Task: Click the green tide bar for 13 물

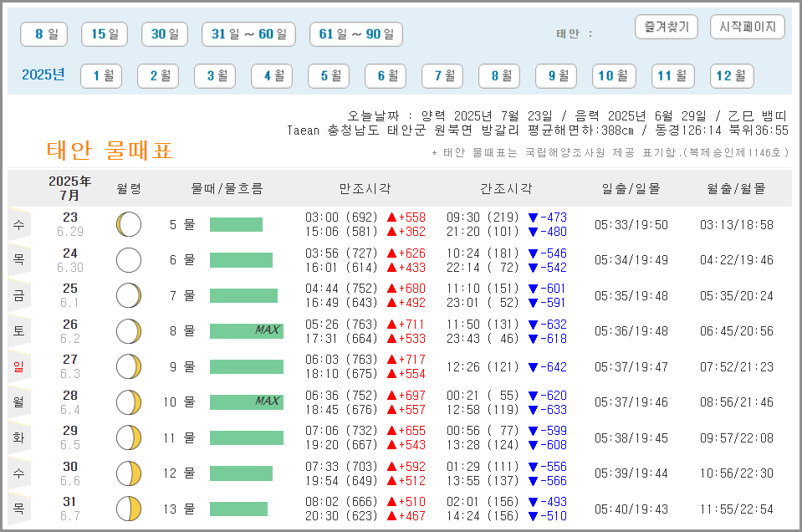Action: (x=238, y=509)
